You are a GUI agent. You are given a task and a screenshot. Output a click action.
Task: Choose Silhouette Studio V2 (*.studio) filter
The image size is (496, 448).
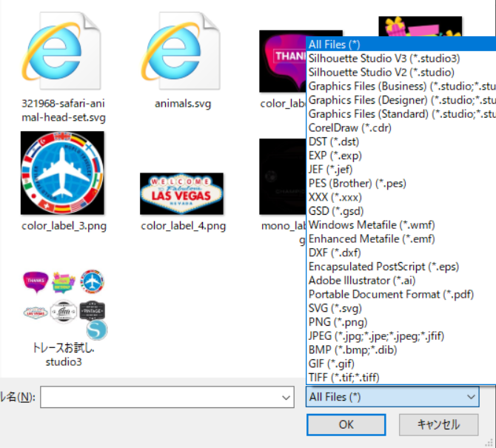click(401, 72)
